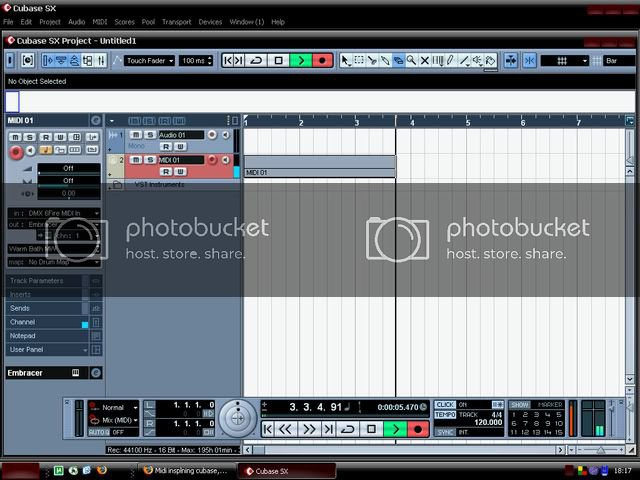Select the Object Selection arrow tool

pos(346,61)
